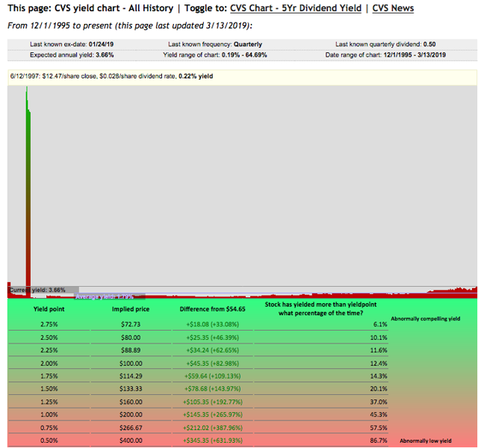Select Date range of chart text

pos(385,55)
